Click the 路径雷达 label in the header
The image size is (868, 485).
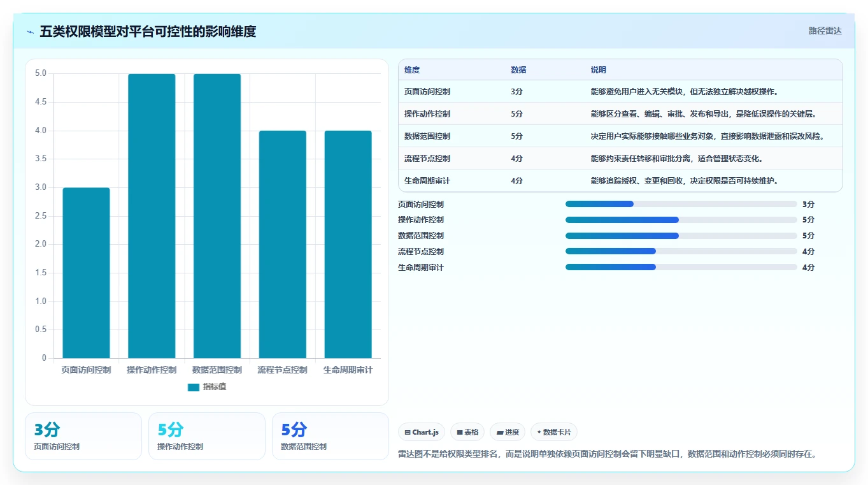825,31
